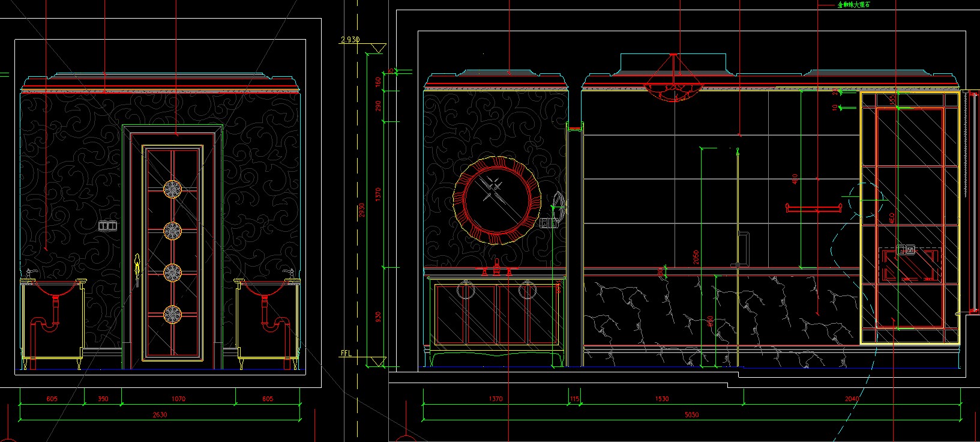980x442 pixels.
Task: Select the 2050 vertical dimension text
Action: tap(696, 258)
